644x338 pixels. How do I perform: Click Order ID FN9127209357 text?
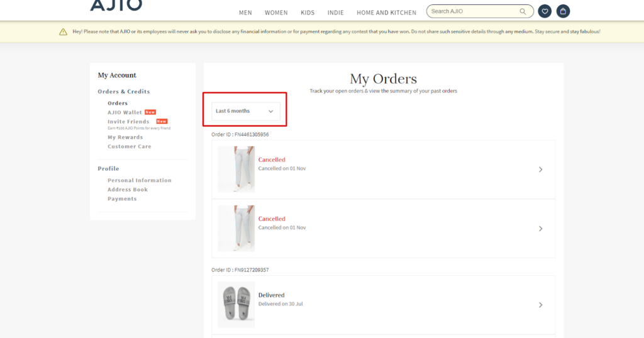pos(240,270)
